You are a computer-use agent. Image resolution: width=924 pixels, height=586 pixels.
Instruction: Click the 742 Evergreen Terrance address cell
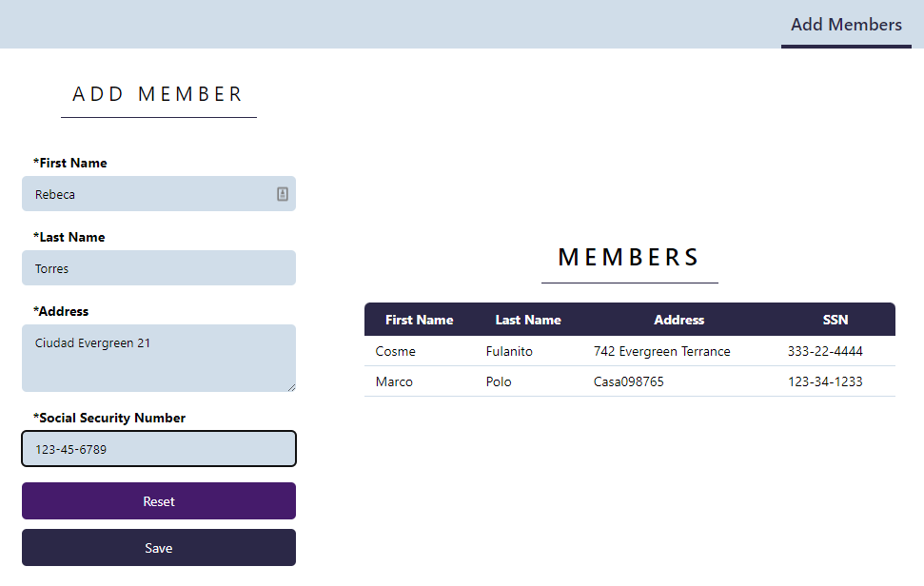tap(661, 351)
